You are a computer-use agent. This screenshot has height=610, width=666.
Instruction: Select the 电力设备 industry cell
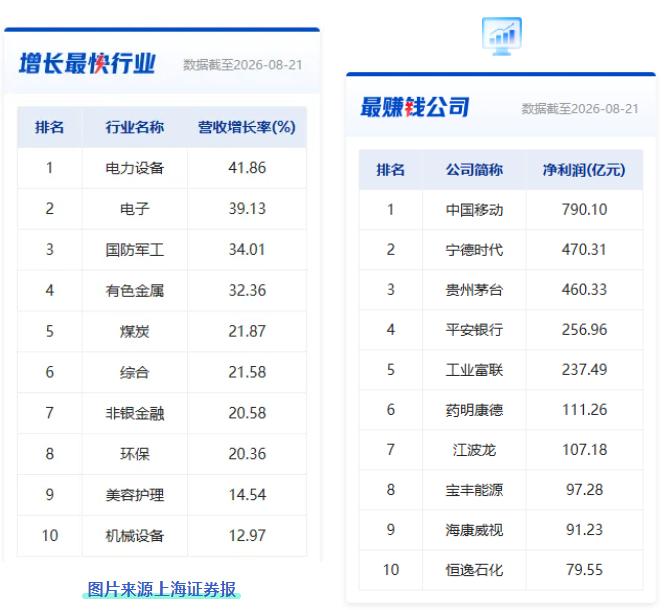tap(135, 168)
